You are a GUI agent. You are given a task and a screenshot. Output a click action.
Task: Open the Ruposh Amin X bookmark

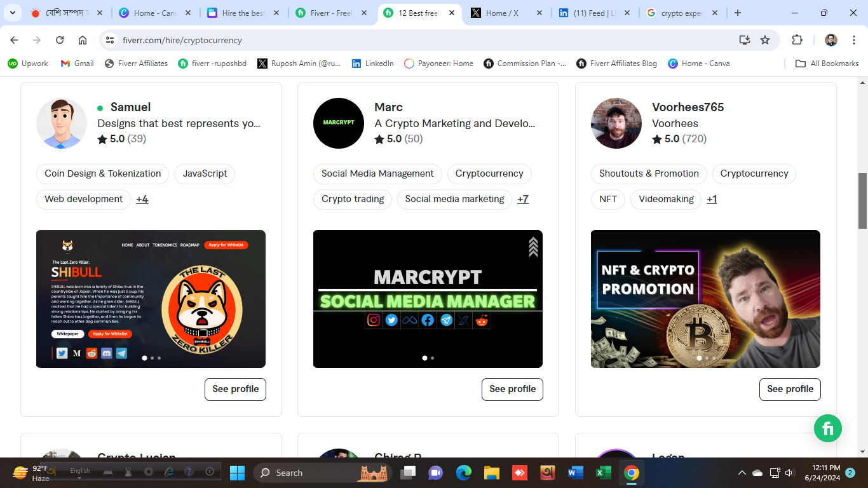[299, 64]
